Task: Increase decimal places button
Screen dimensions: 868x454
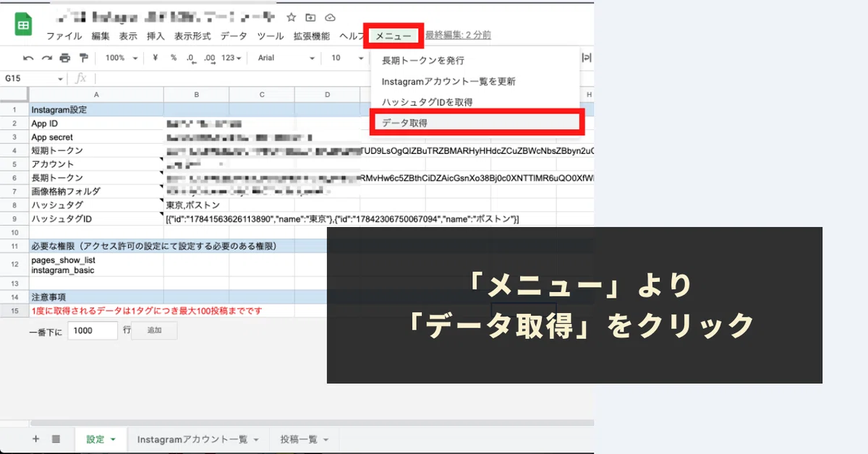Action: pyautogui.click(x=210, y=58)
